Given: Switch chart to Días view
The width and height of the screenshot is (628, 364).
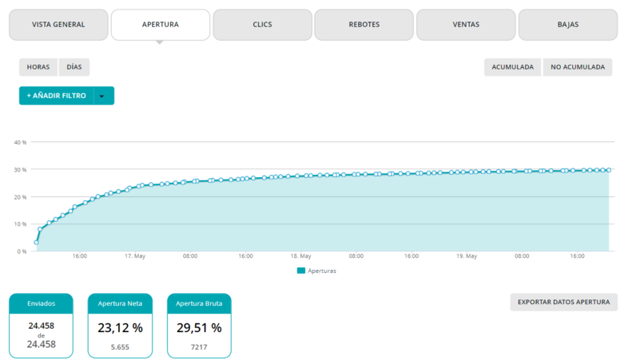Looking at the screenshot, I should (x=74, y=67).
